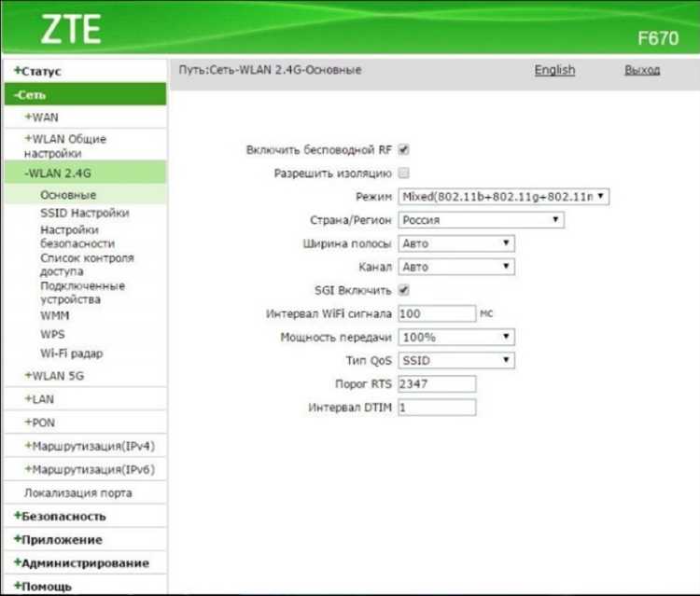Screen dimensions: 700x596
Task: Click the Порог RTS input field
Action: 437,383
